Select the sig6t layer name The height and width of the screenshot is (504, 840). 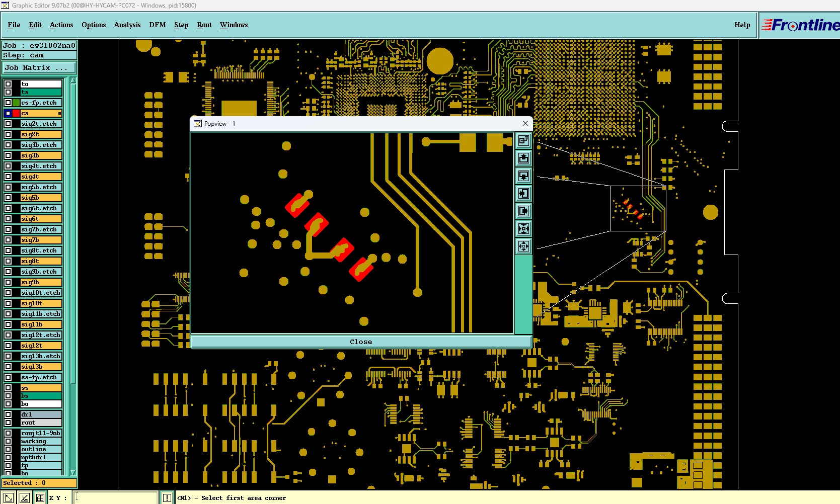point(41,219)
